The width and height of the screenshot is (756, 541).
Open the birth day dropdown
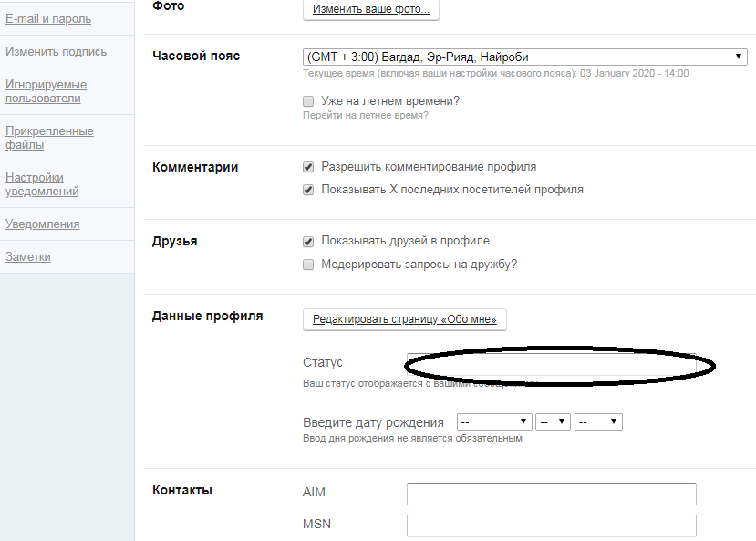coord(554,422)
